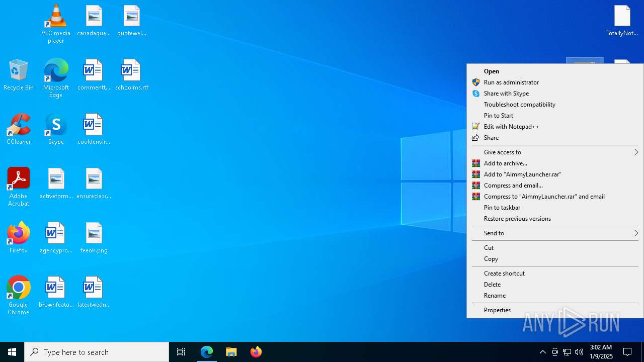Image resolution: width=644 pixels, height=362 pixels.
Task: Click the Show desktop strip
Action: (642, 352)
